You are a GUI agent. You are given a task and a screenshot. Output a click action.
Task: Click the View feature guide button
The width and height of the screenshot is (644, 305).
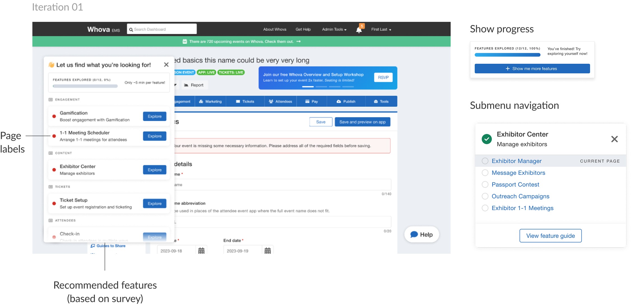(550, 236)
